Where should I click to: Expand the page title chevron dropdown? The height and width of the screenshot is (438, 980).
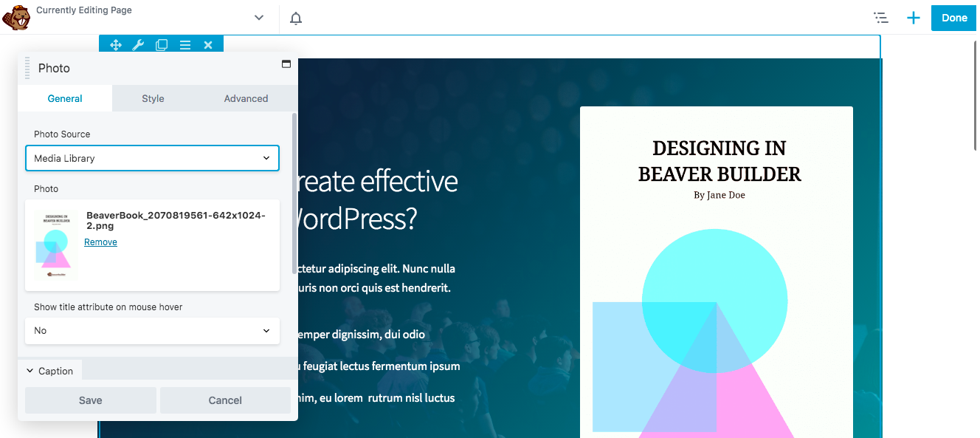click(x=259, y=18)
